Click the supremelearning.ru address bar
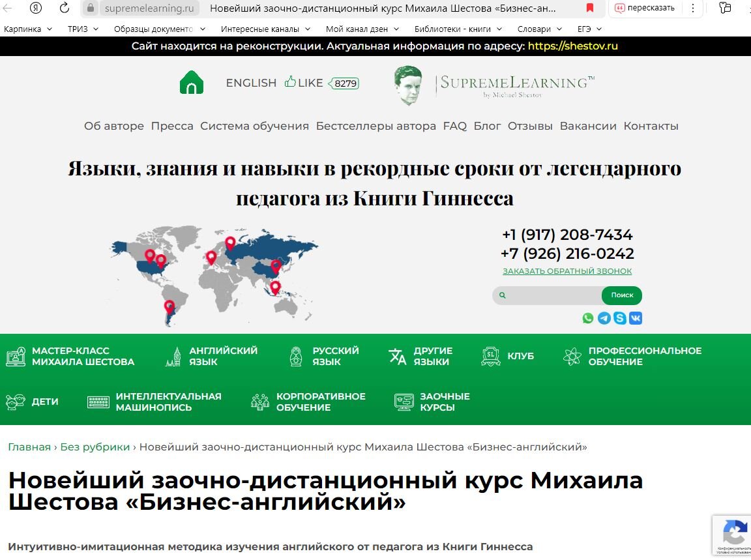The image size is (751, 560). pos(149,8)
